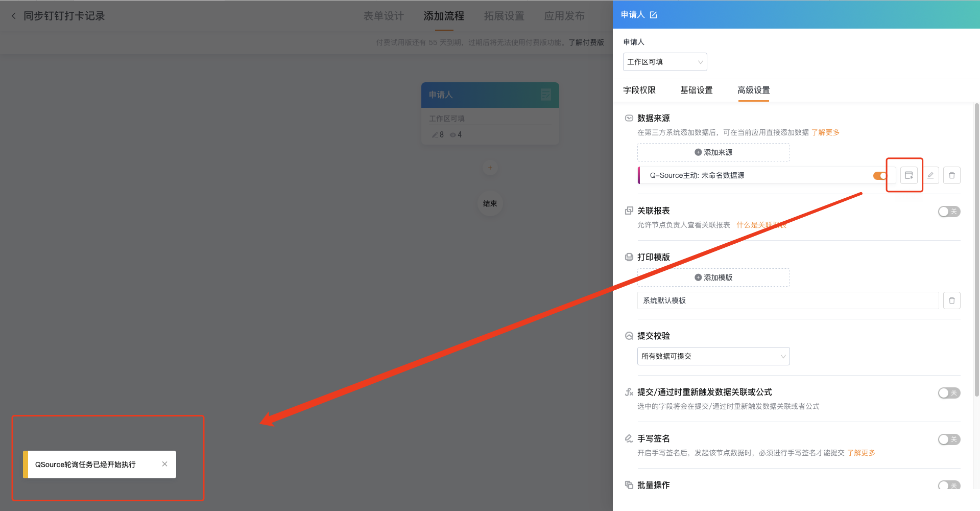This screenshot has height=511, width=980.
Task: Select the 高级设置 tab
Action: coord(754,90)
